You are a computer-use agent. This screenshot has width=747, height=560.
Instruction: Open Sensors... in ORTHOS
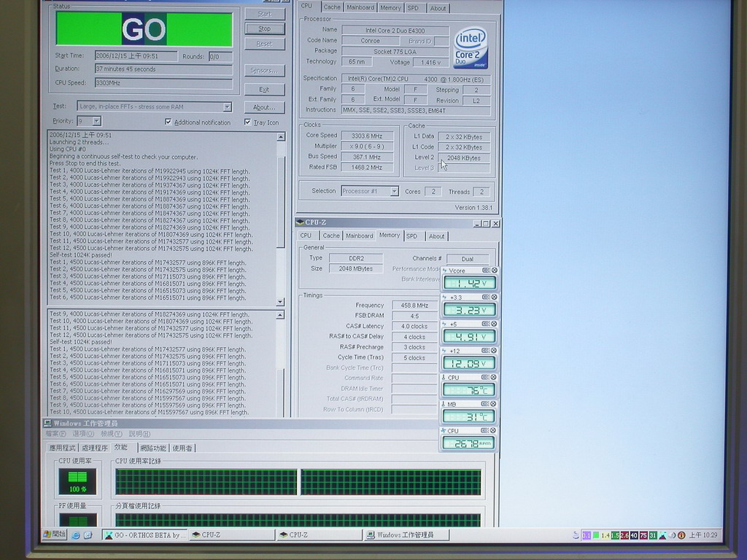point(264,71)
